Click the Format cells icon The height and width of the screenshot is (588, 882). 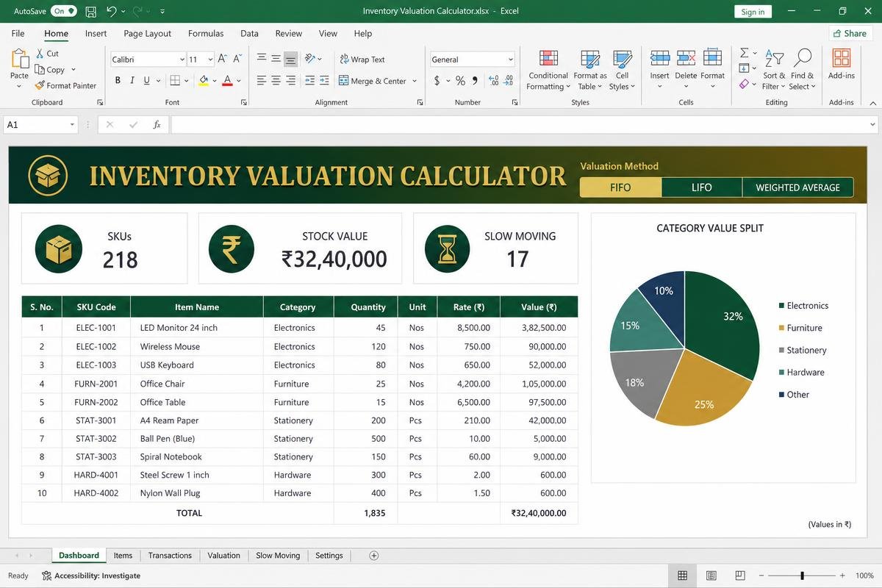point(712,58)
